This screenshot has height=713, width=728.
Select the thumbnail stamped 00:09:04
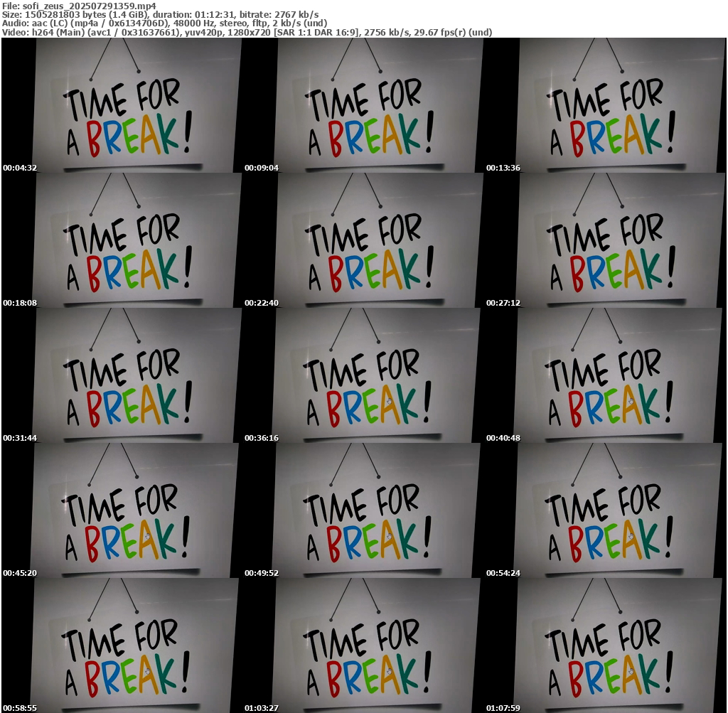click(x=363, y=105)
